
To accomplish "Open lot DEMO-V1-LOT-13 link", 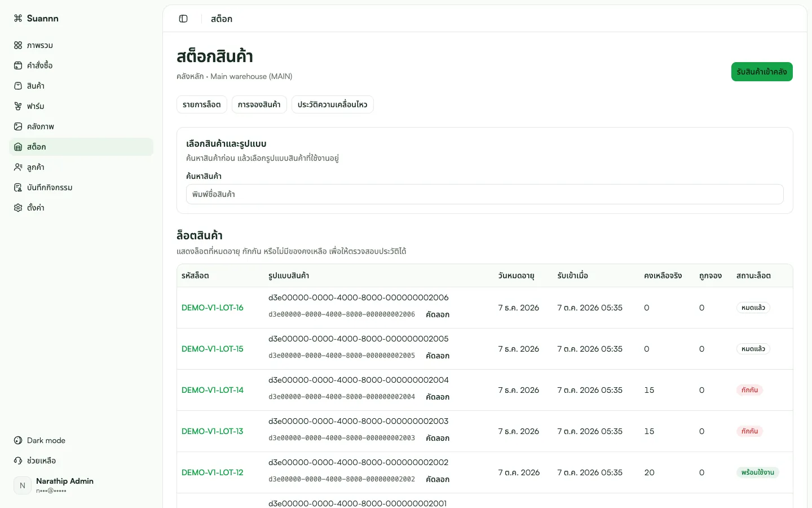I will 213,431.
